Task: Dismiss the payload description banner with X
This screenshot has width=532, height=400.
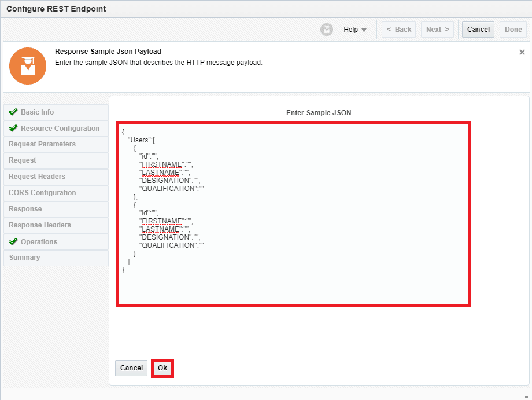Action: click(522, 52)
